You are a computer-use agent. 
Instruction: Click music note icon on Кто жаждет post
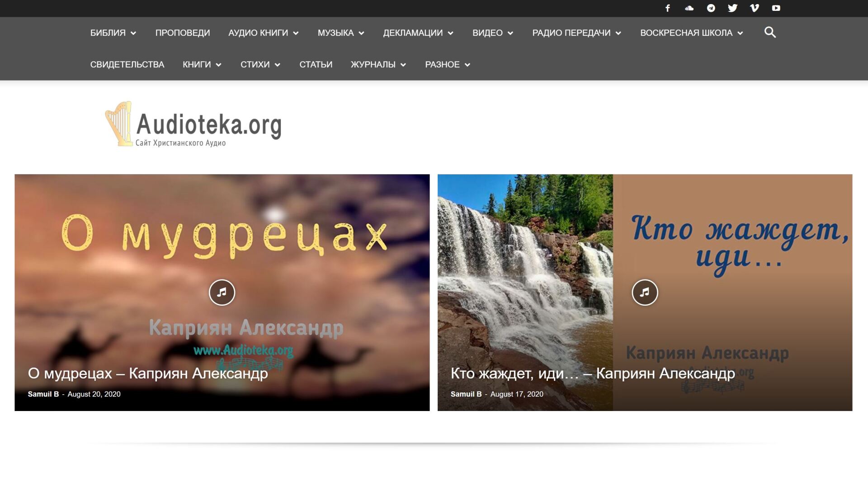click(x=645, y=293)
